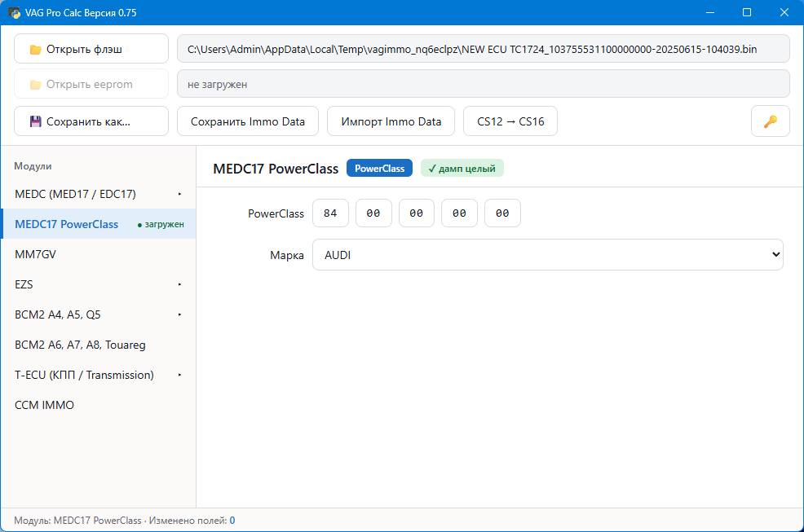
Task: Click Сохранить как... save button
Action: [91, 121]
